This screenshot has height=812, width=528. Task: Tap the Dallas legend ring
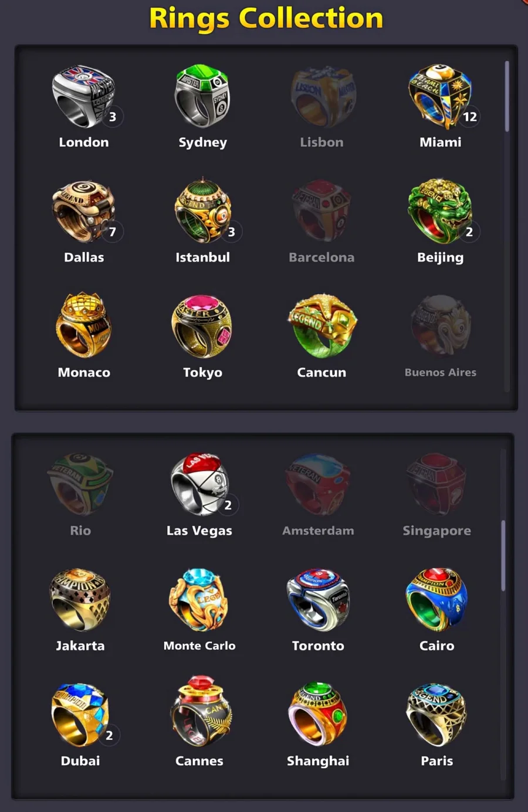(x=83, y=211)
